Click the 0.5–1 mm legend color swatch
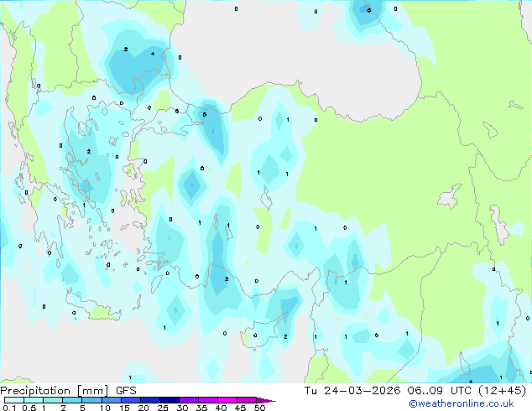Screen dimensions: 532x411 [34, 400]
